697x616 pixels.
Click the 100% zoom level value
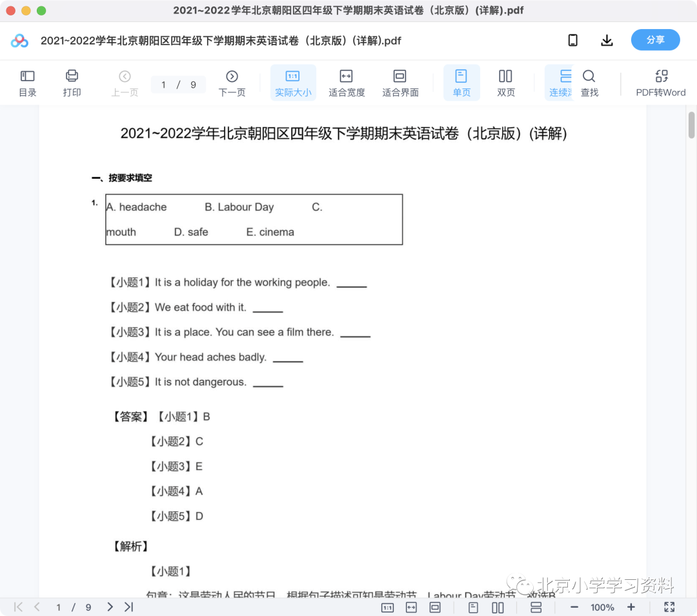(602, 607)
